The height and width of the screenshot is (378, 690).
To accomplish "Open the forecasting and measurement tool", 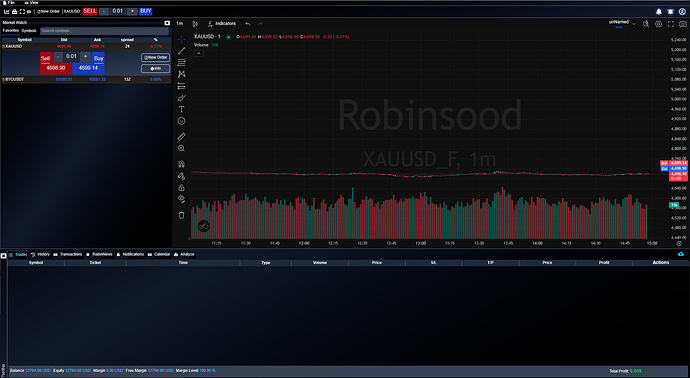I will [181, 86].
